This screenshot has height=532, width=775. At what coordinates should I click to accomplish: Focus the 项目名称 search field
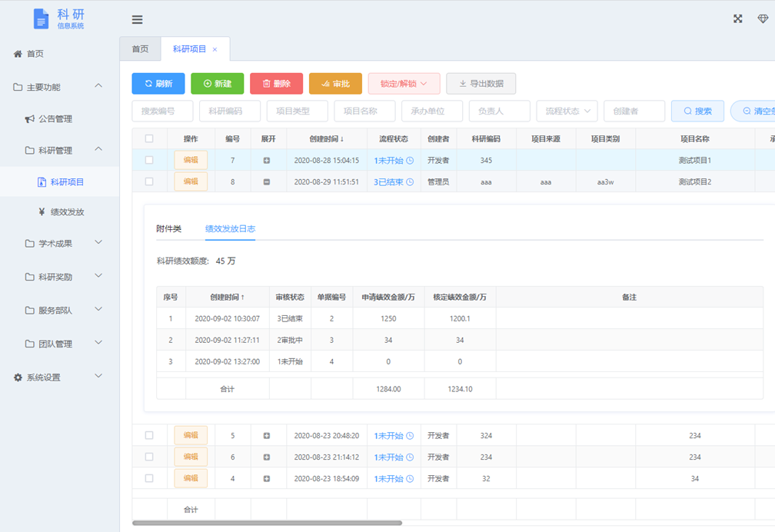click(364, 111)
